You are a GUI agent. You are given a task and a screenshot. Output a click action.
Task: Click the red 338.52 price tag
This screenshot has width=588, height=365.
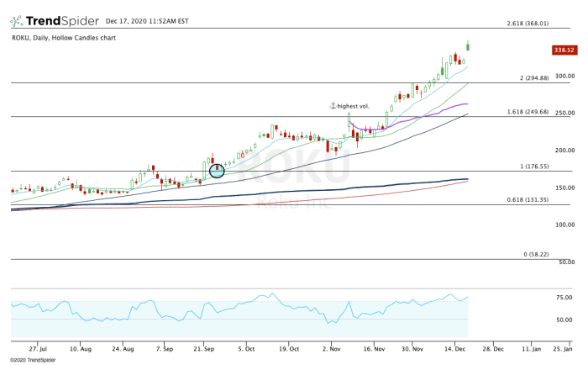[564, 50]
